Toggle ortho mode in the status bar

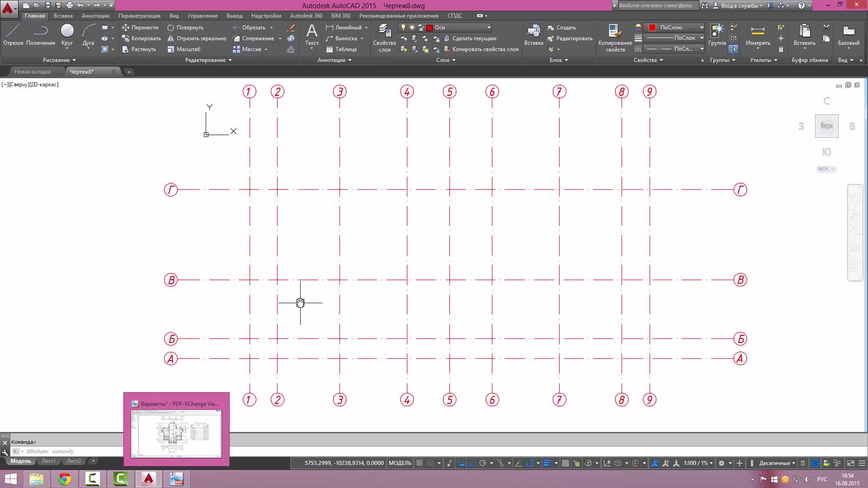pos(472,463)
